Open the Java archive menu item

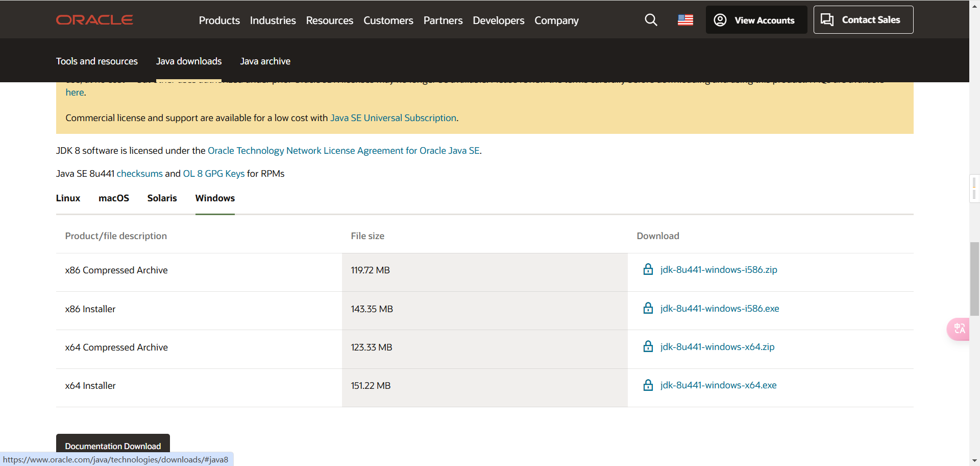pyautogui.click(x=265, y=61)
